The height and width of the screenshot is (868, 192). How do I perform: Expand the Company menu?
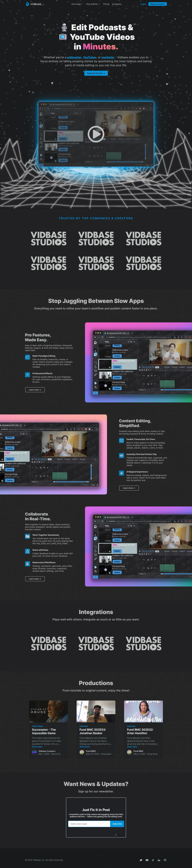pos(117,4)
